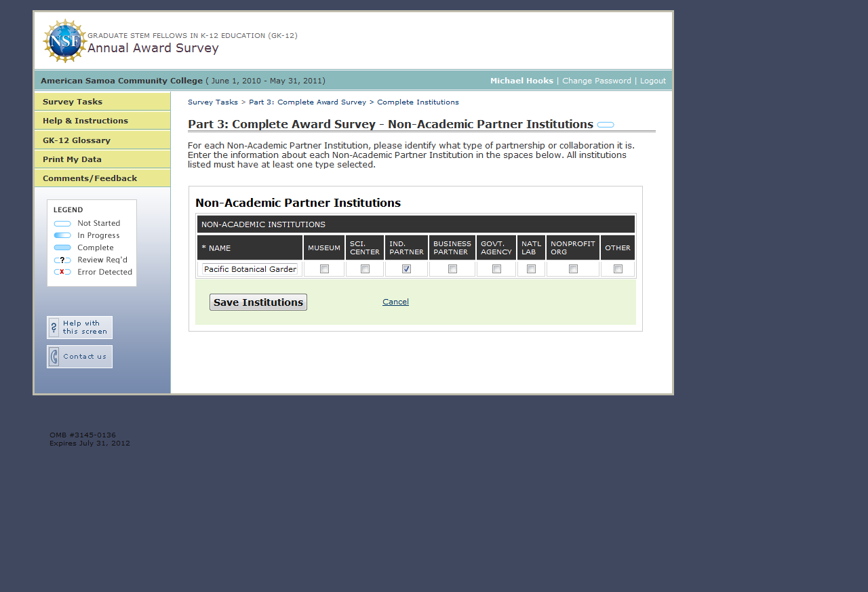Image resolution: width=868 pixels, height=592 pixels.
Task: Uncheck the Ind. Partner checkbox
Action: (406, 269)
